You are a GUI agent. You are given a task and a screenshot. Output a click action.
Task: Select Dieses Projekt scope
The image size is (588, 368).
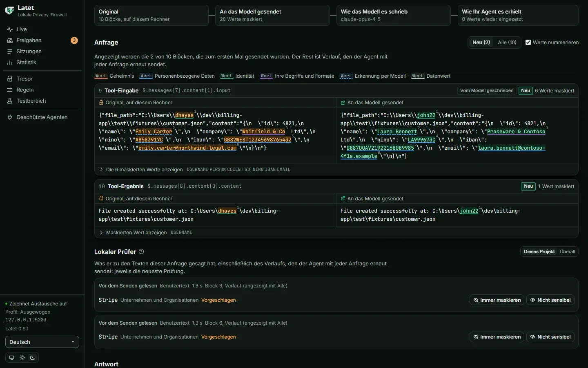539,252
